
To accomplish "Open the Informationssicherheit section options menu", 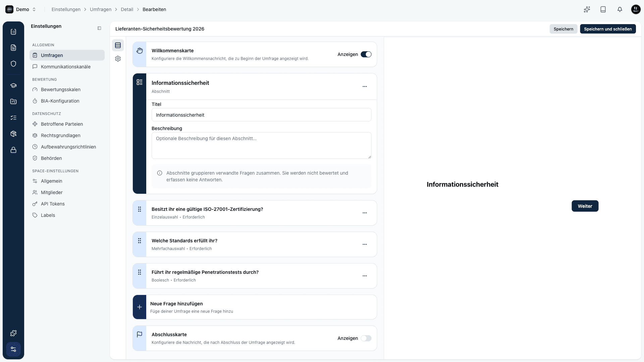I will coord(365,86).
